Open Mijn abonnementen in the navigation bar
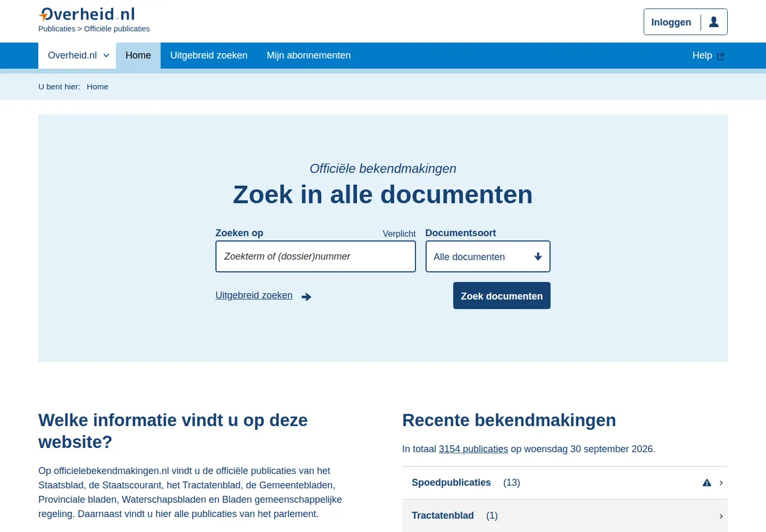The image size is (766, 532). tap(309, 55)
